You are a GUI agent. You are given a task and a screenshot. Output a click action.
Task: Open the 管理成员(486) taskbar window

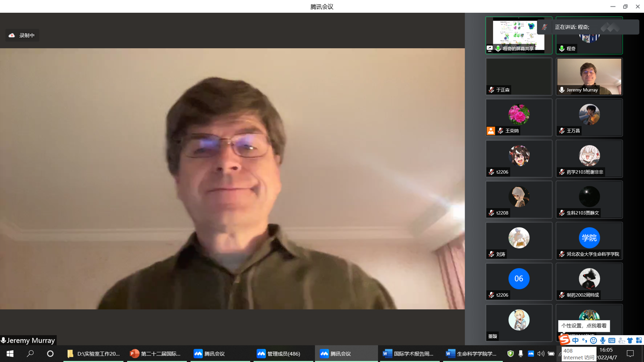[279, 354]
